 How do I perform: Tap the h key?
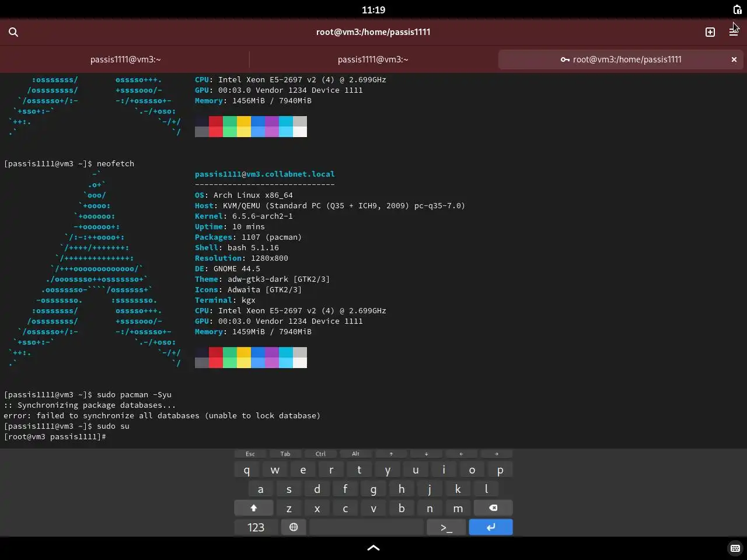pos(402,489)
